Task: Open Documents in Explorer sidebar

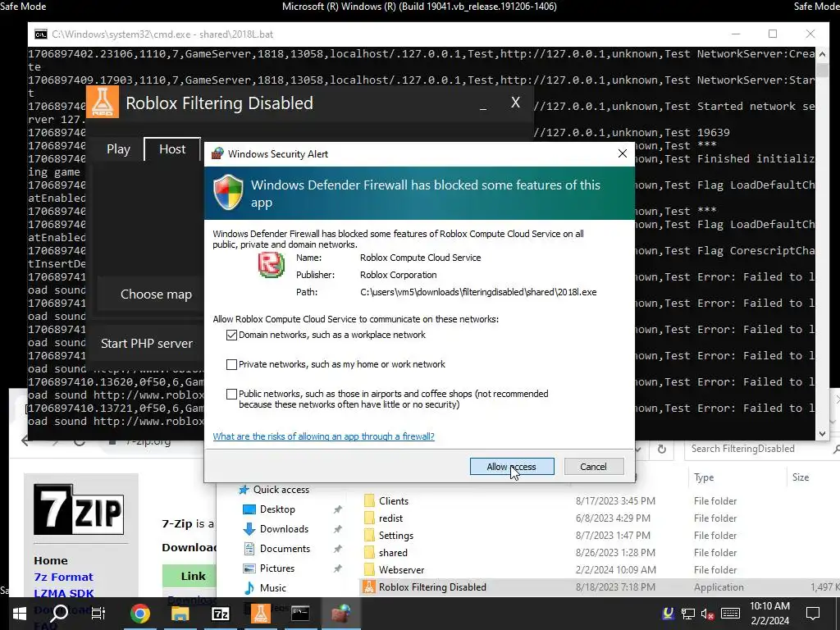Action: click(285, 549)
